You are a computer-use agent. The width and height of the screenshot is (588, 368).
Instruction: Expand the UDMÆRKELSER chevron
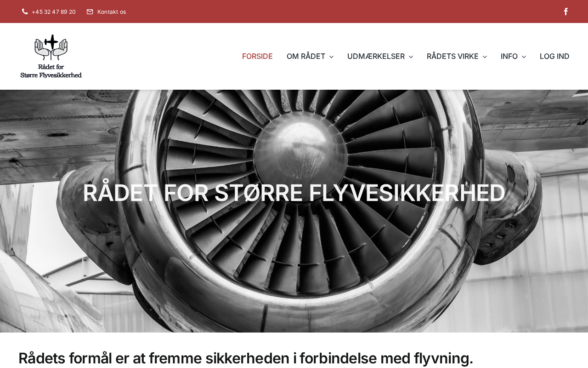click(x=411, y=57)
